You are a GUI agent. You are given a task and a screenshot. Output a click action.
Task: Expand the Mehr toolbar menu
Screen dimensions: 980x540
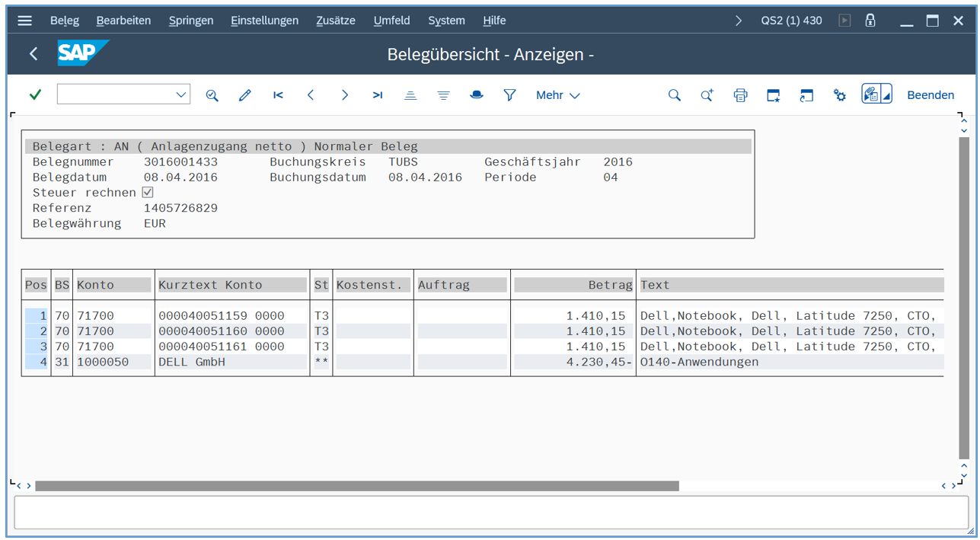pos(557,95)
